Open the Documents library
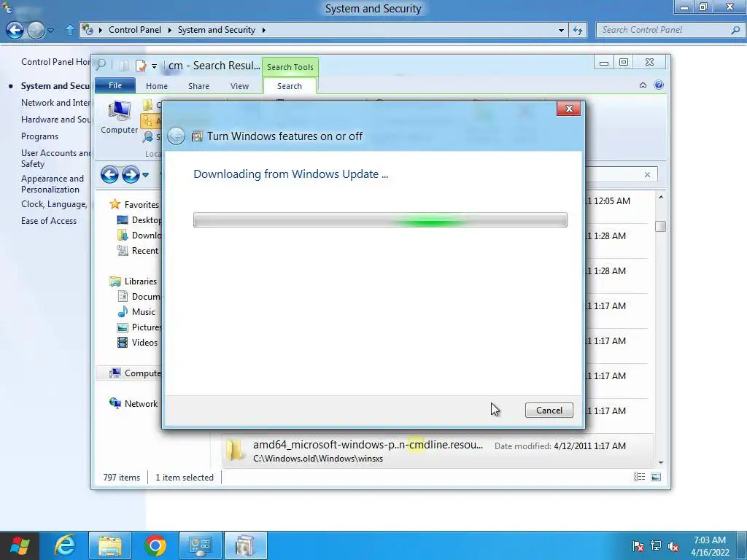747x560 pixels. [x=139, y=296]
